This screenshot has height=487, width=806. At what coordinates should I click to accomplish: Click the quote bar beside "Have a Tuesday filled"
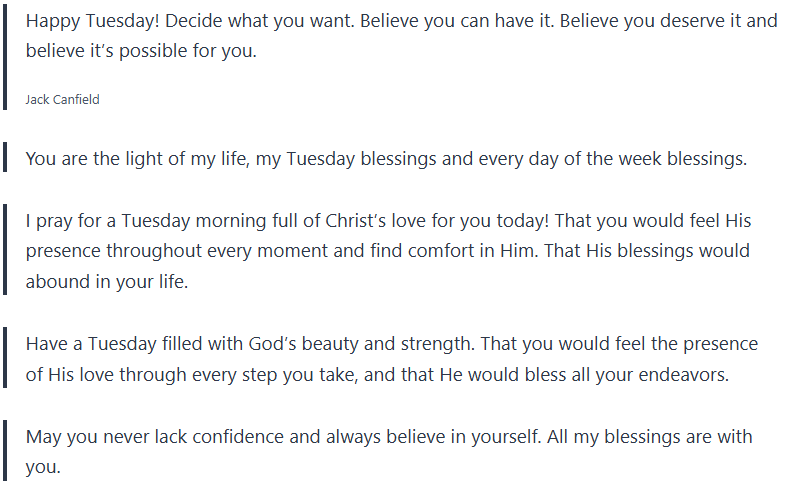(x=6, y=360)
